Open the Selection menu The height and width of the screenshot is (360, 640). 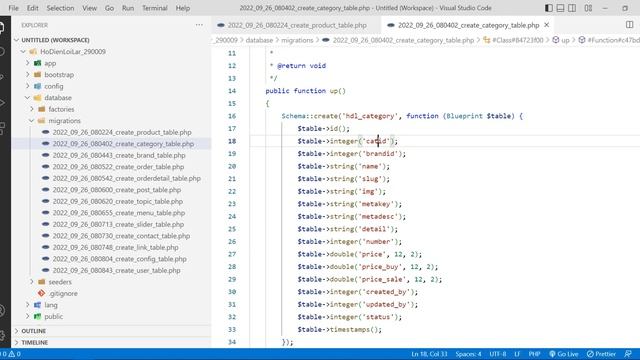coord(60,8)
